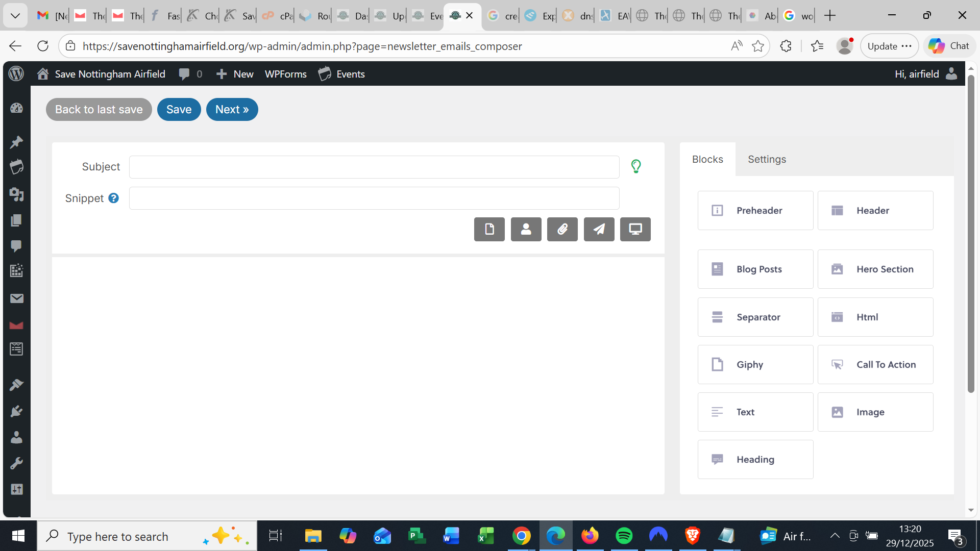Add the Call To Action block
980x551 pixels.
[875, 364]
